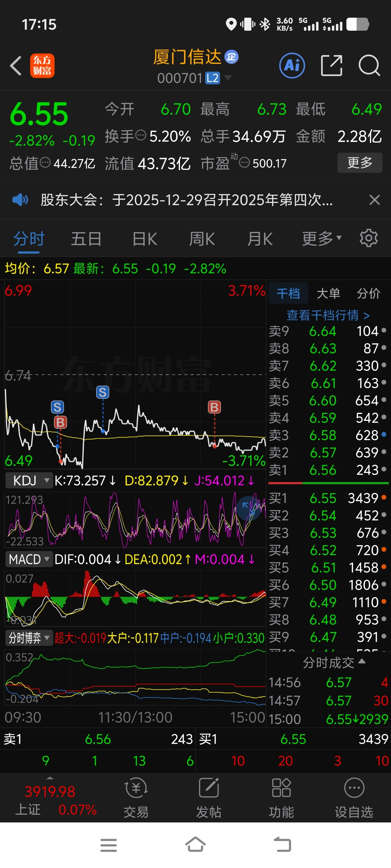This screenshot has width=391, height=868.
Task: Tap the 卖9 6.64 order row
Action: [x=328, y=331]
